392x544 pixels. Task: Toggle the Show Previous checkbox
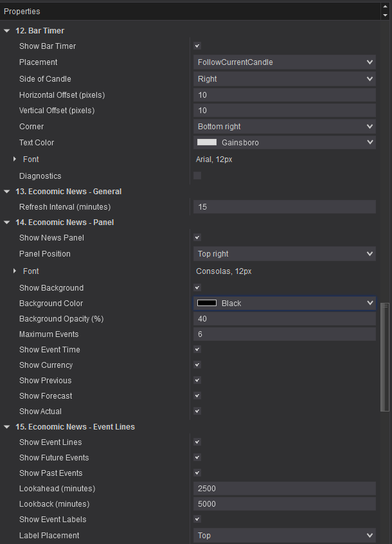pos(197,381)
